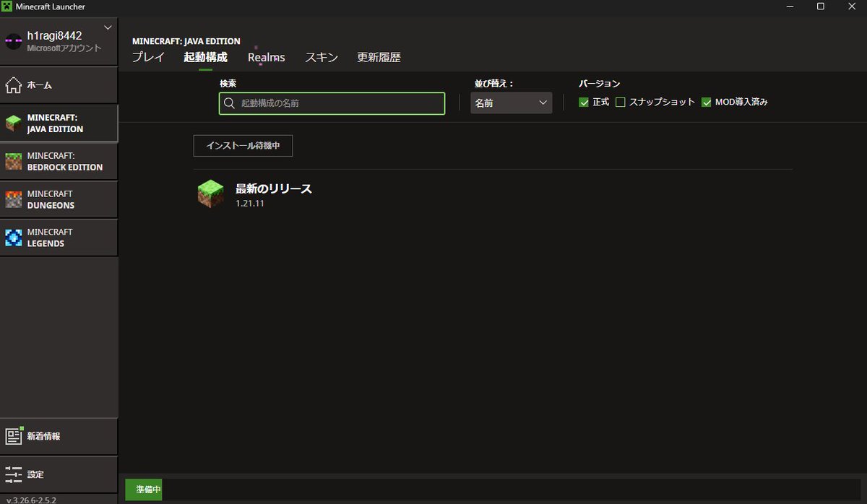Image resolution: width=867 pixels, height=504 pixels.
Task: Close the Minecraft Launcher window
Action: (x=853, y=6)
